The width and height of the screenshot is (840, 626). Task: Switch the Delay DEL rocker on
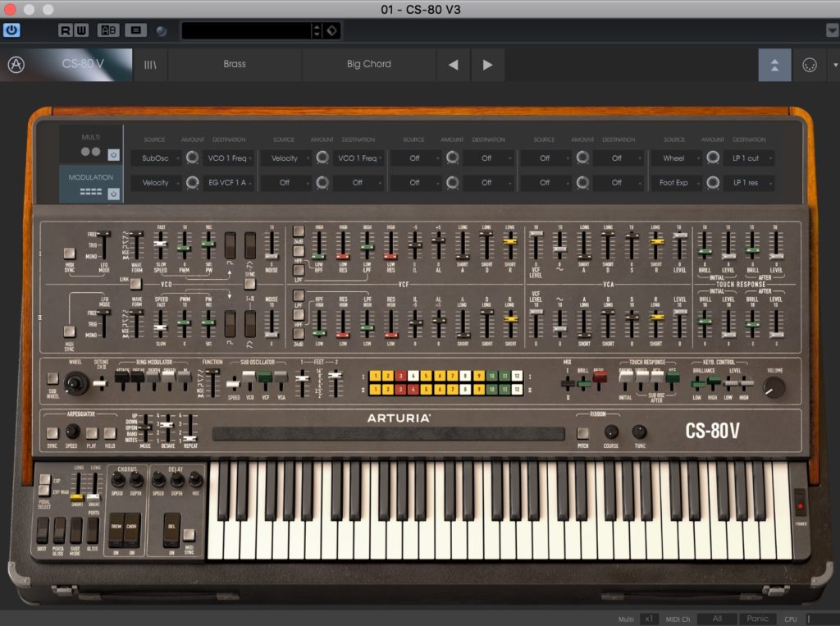pos(171,529)
